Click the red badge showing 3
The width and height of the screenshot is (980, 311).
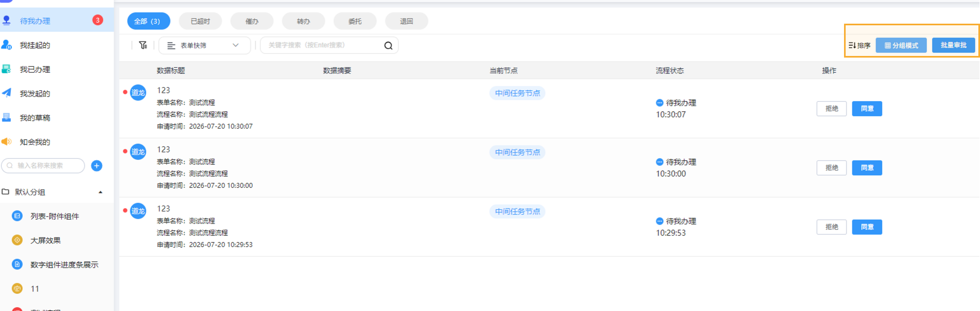click(x=97, y=20)
